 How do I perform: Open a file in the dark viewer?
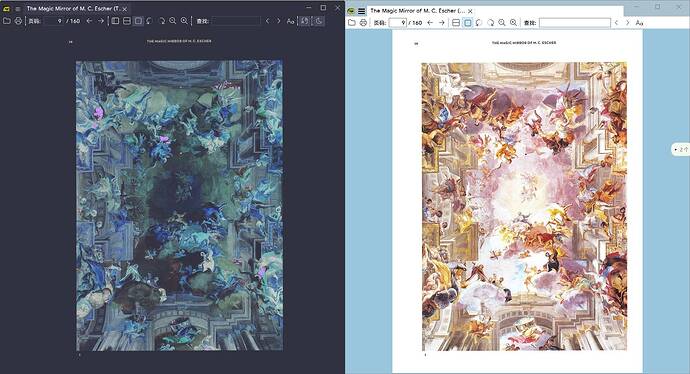[7, 21]
